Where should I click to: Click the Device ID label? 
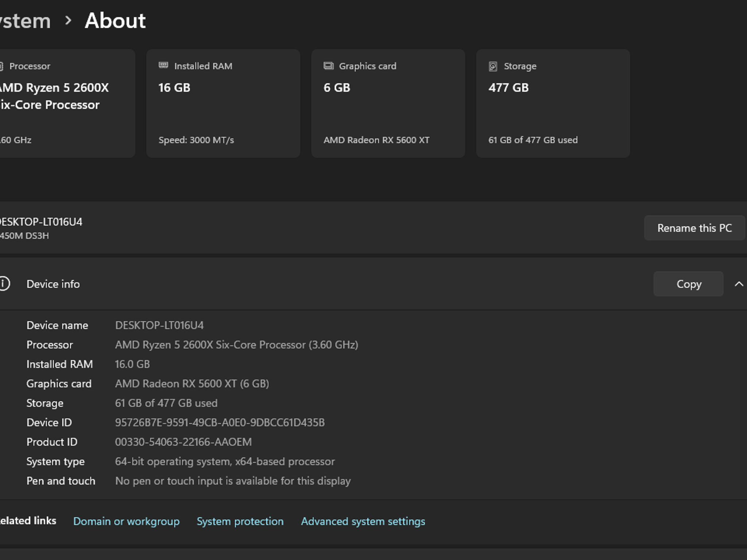(49, 423)
